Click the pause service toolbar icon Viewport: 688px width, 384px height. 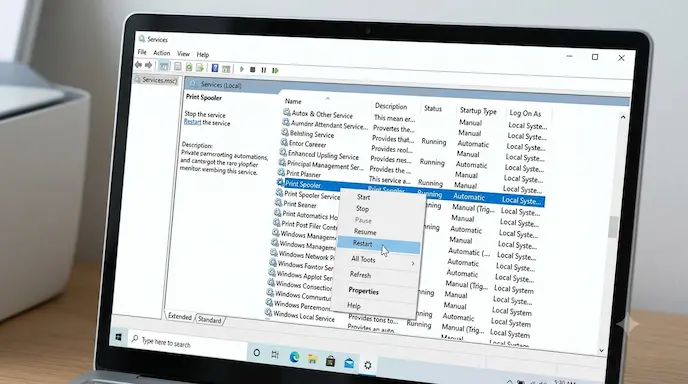[264, 70]
